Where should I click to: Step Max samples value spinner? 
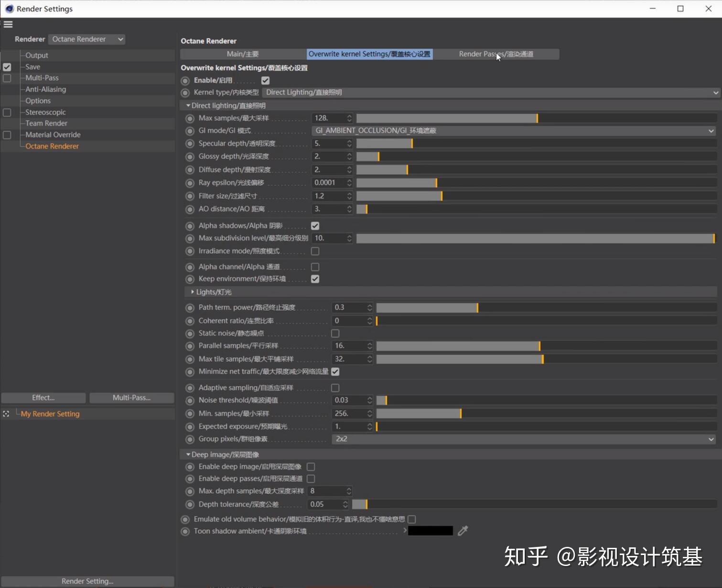pos(349,118)
